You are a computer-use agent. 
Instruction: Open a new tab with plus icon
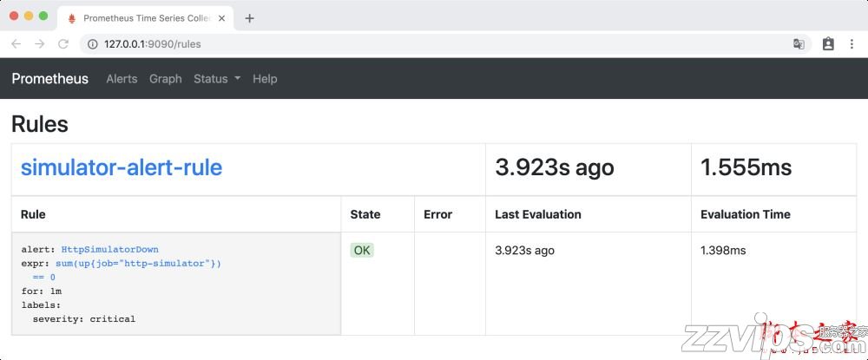(x=249, y=18)
